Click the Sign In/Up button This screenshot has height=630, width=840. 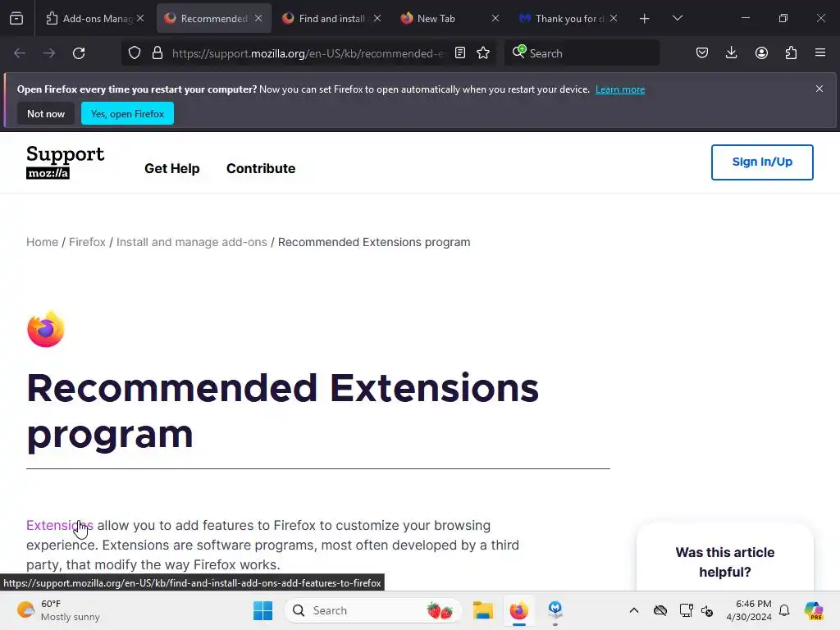(x=762, y=162)
